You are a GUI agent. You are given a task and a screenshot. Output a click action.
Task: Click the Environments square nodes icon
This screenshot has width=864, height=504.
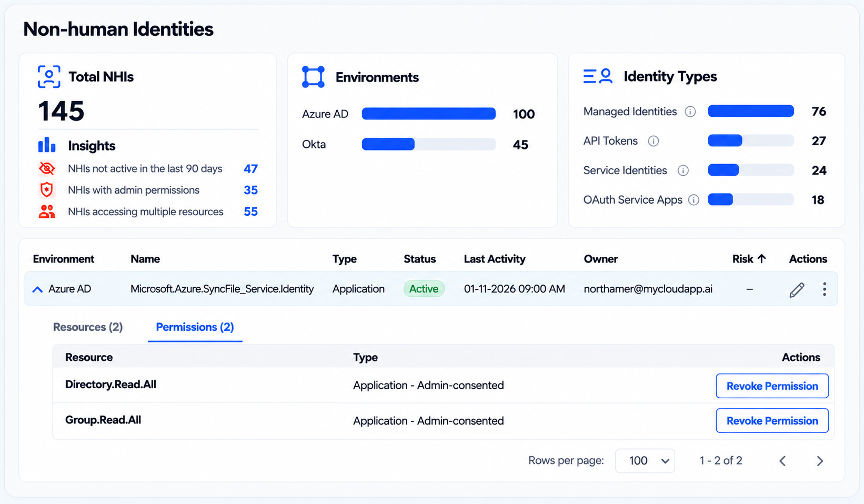click(x=313, y=77)
